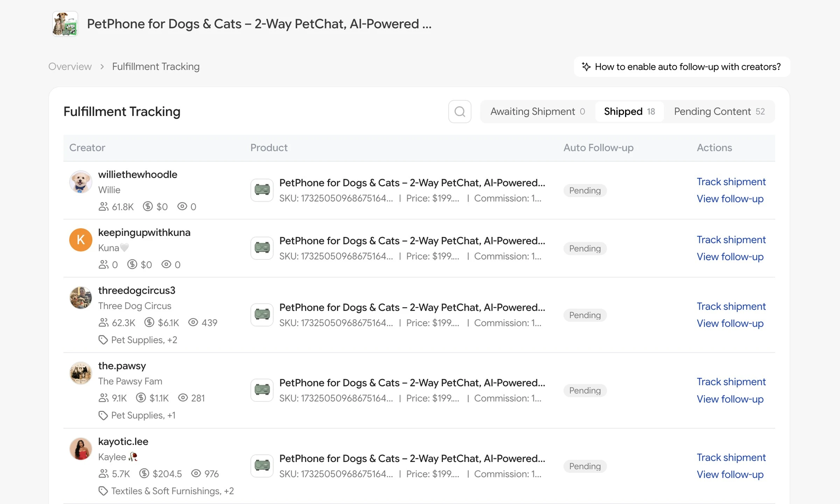Click followers icon for williethewhoodle
This screenshot has width=840, height=504.
103,206
